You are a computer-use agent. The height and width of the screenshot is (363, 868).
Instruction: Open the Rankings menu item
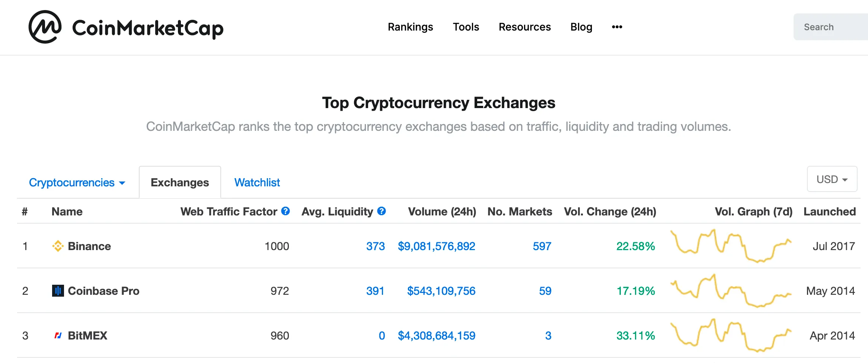point(410,27)
